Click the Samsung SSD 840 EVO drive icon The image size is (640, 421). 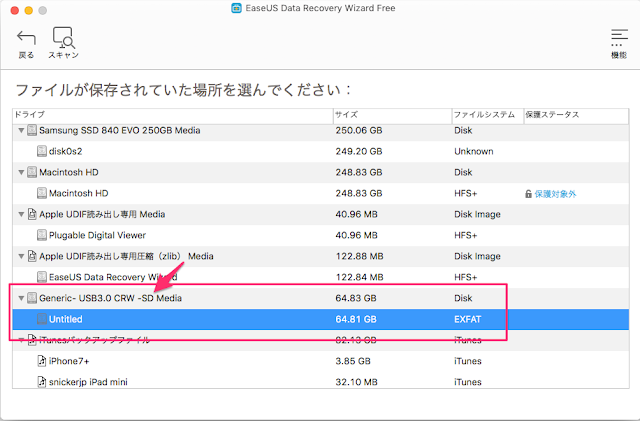(x=32, y=131)
